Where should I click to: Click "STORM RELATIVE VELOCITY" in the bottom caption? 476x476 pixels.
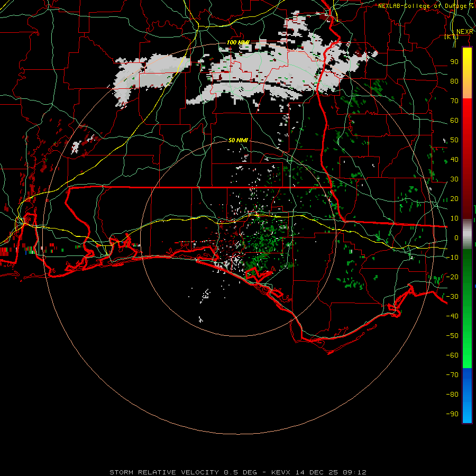[164, 472]
